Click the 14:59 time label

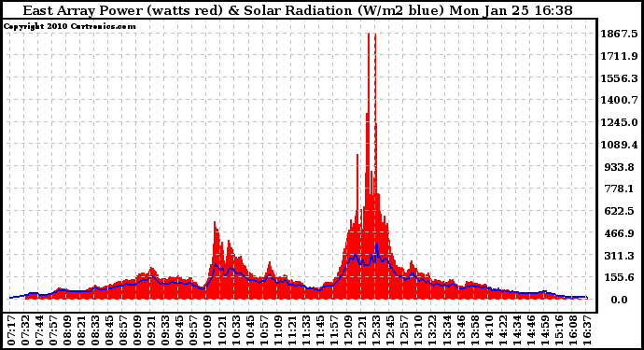[544, 330]
